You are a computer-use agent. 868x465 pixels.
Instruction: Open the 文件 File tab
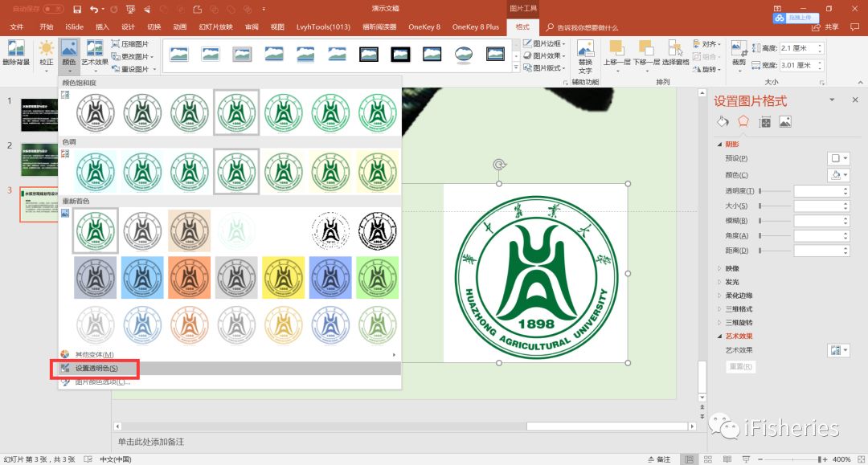pos(17,27)
